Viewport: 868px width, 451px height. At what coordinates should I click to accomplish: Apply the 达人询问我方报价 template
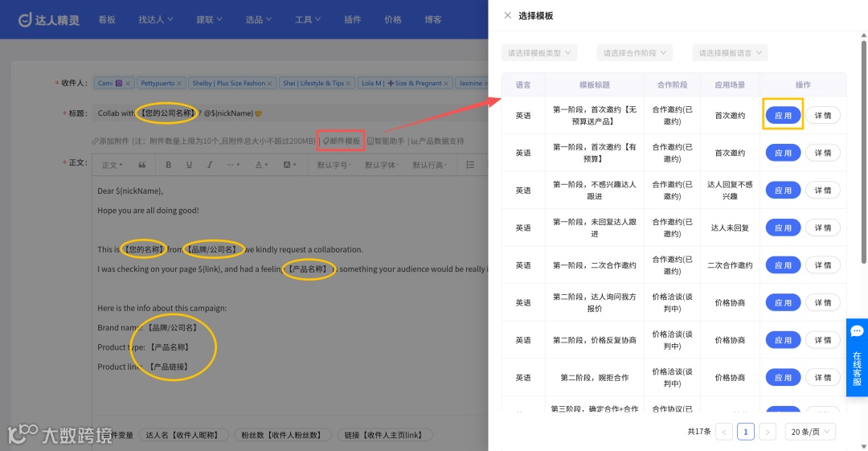point(783,302)
